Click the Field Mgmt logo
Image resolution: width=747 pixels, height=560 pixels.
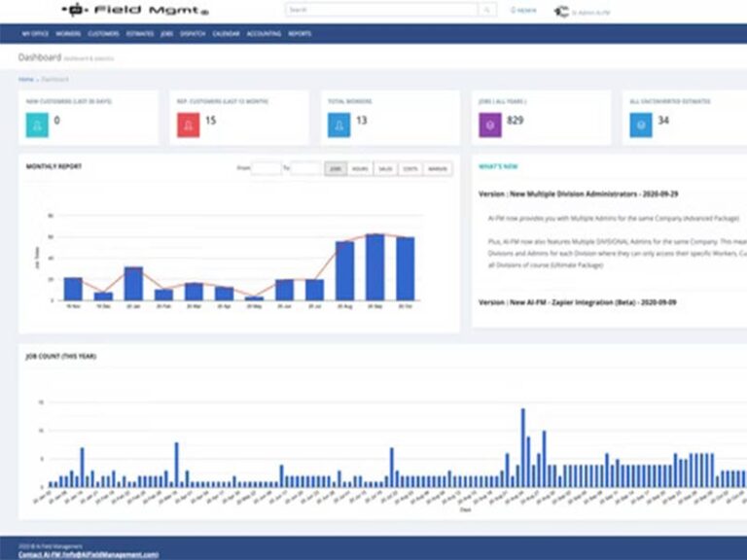pyautogui.click(x=136, y=10)
